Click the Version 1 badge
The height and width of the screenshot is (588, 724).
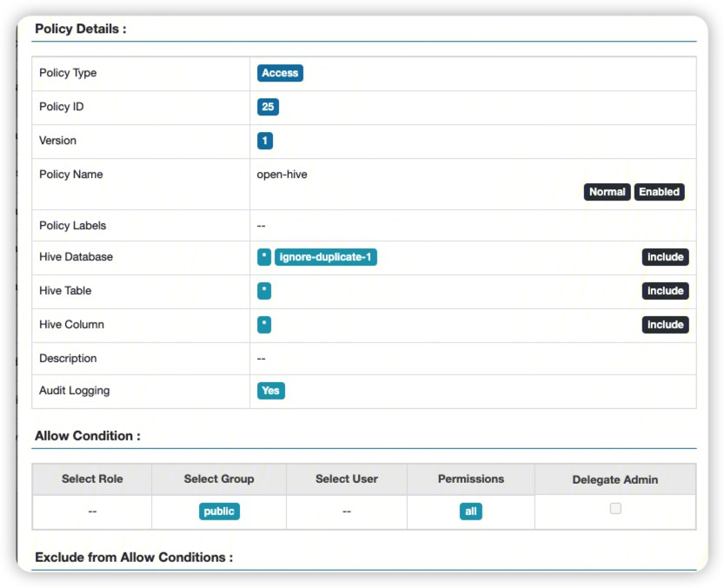click(x=265, y=141)
